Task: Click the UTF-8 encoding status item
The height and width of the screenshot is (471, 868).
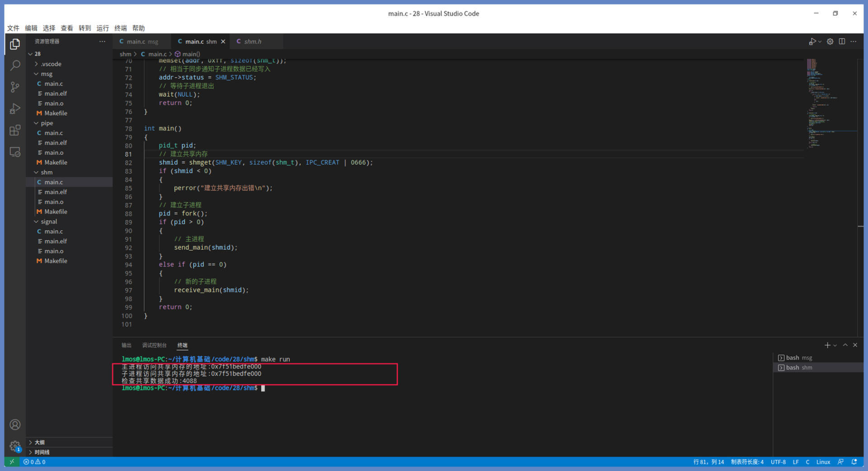Action: tap(778, 462)
